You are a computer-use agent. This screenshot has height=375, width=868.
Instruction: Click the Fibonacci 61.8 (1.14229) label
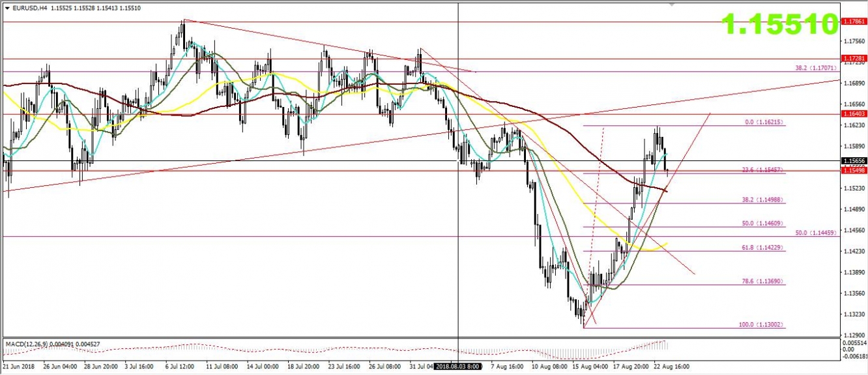(x=764, y=247)
